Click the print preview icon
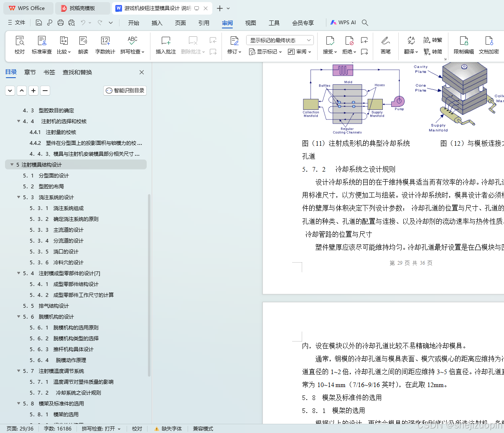Image resolution: width=504 pixels, height=433 pixels. (x=71, y=23)
